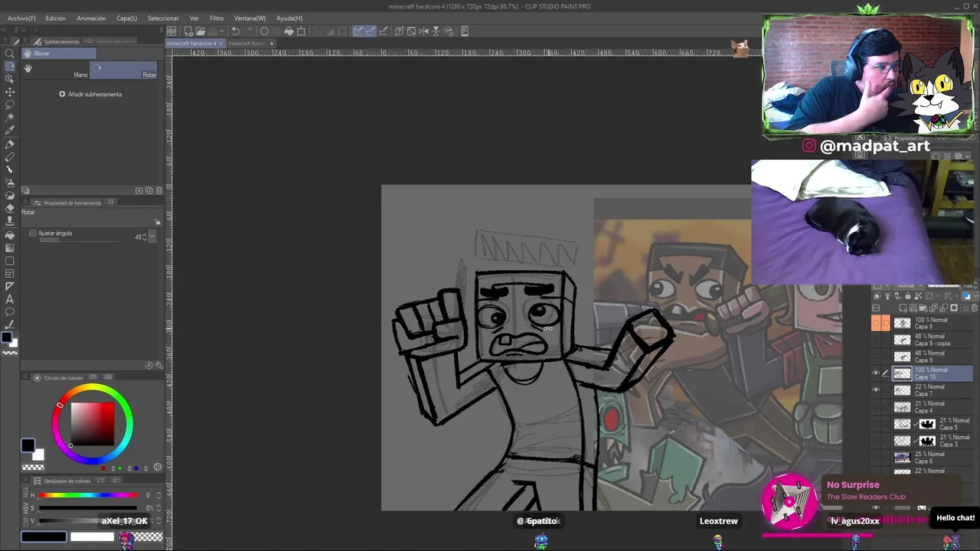This screenshot has height=551, width=980.
Task: Click the Clip Studio launcher icon
Action: (x=171, y=31)
